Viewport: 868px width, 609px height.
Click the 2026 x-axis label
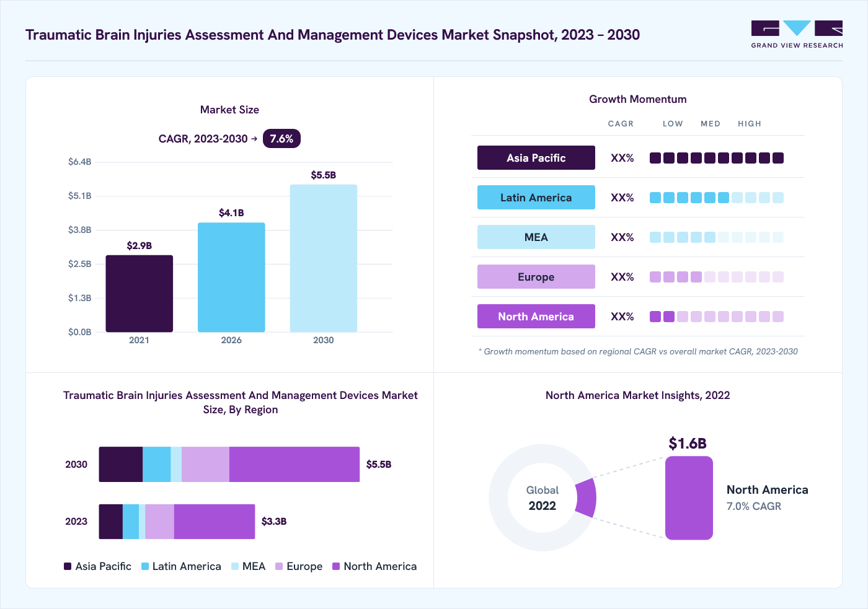click(231, 340)
